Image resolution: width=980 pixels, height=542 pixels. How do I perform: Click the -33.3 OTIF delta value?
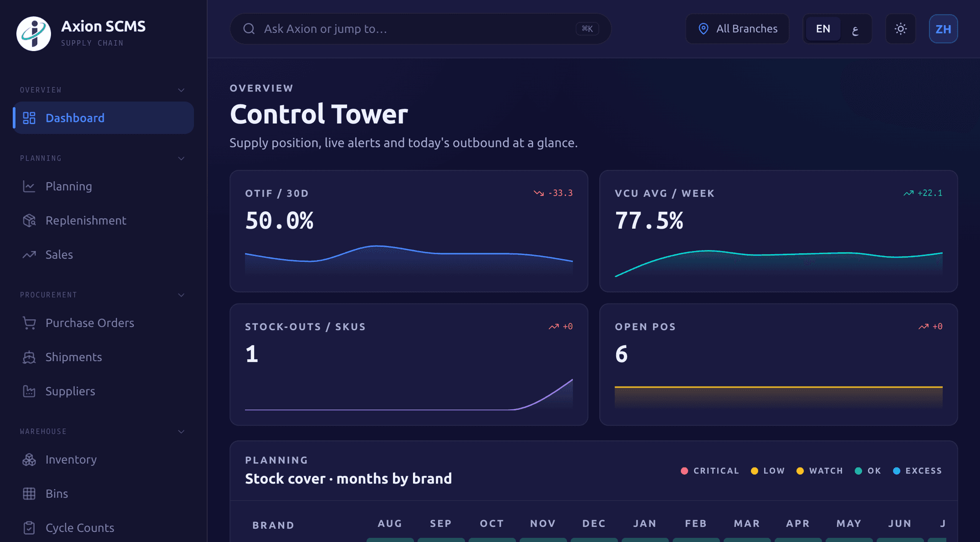click(x=560, y=193)
